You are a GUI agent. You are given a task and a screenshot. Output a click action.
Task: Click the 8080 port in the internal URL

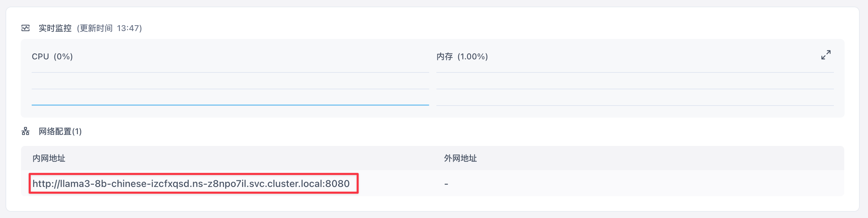(x=338, y=184)
